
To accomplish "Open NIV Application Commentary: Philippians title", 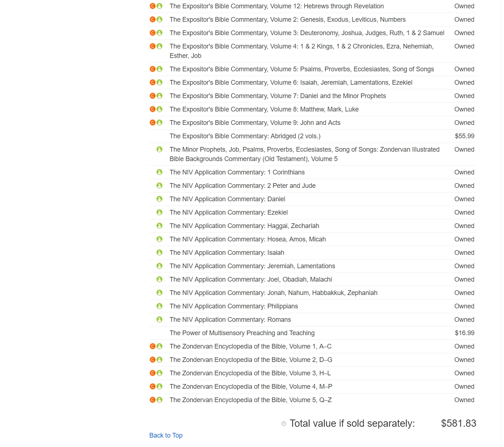I will point(234,306).
